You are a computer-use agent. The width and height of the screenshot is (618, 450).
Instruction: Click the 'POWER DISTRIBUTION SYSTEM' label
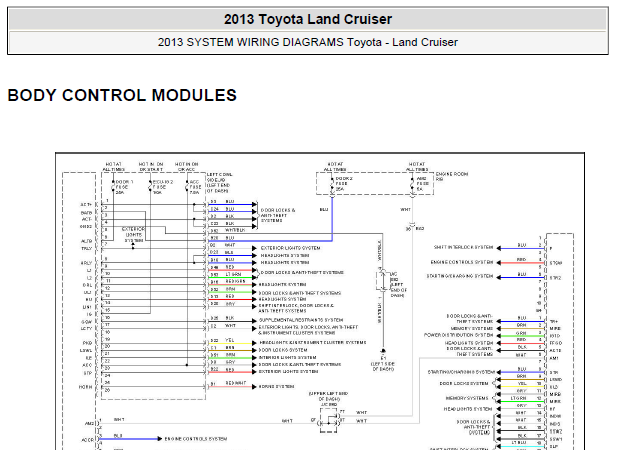click(459, 335)
